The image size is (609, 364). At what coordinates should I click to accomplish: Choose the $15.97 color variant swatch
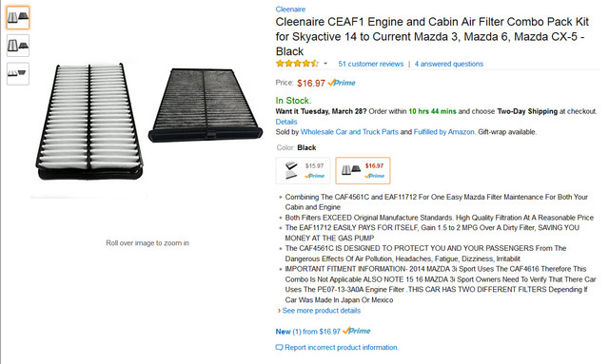(303, 170)
